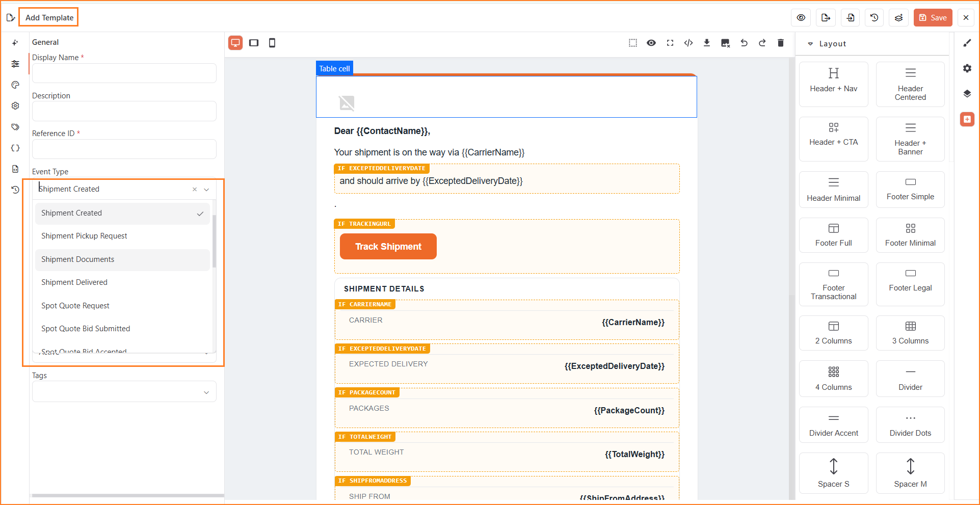Select the 3 Columns layout block
Screen dimensions: 980x505
coord(910,333)
